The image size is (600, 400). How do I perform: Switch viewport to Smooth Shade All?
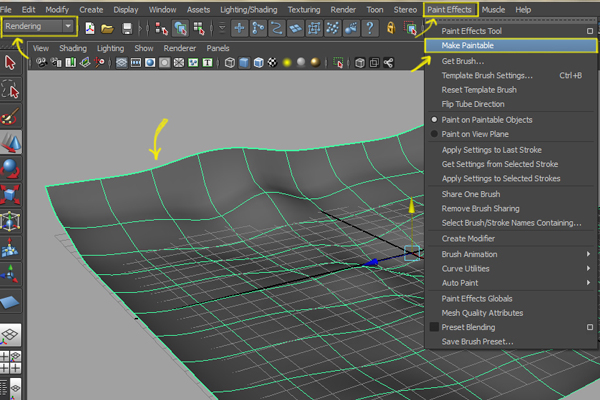pyautogui.click(x=244, y=62)
